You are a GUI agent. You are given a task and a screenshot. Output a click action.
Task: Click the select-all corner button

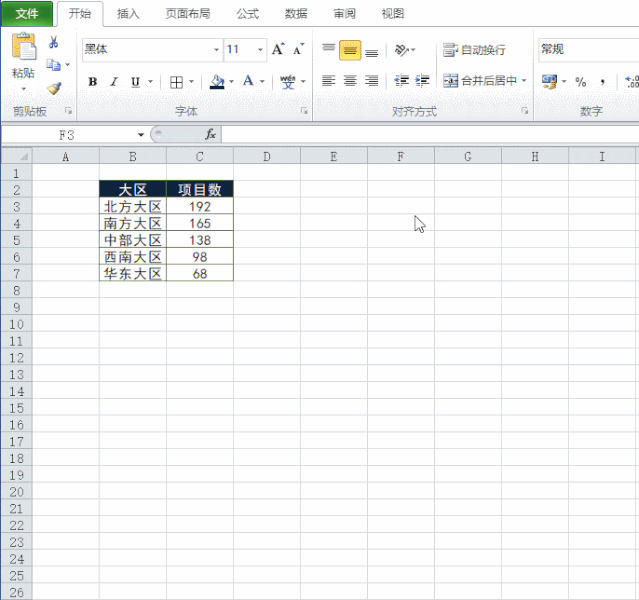pos(17,157)
